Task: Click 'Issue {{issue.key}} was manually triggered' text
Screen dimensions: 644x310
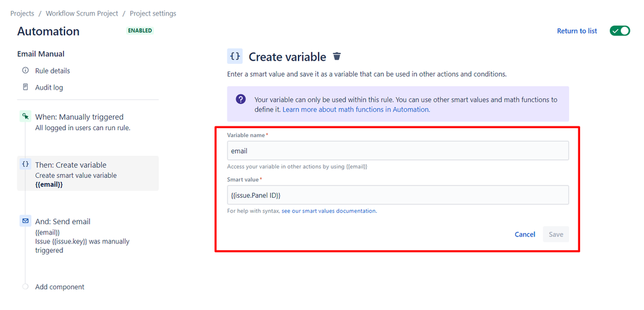Action: click(x=82, y=246)
